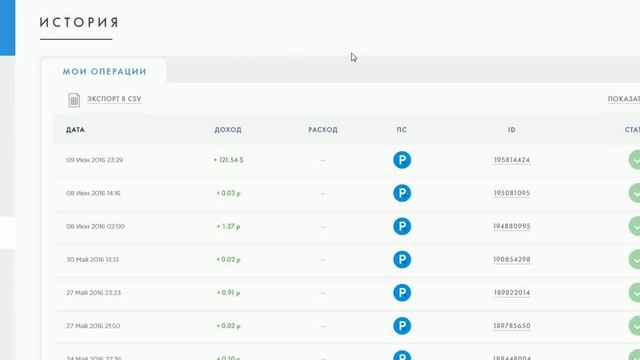Image resolution: width=640 pixels, height=360 pixels.
Task: Click the ПОКАЗАТЬ link at the right edge
Action: click(x=624, y=99)
